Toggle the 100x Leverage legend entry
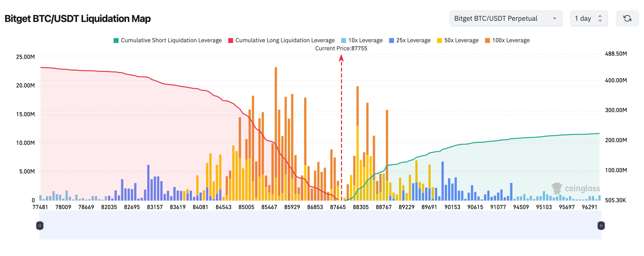 pyautogui.click(x=507, y=40)
